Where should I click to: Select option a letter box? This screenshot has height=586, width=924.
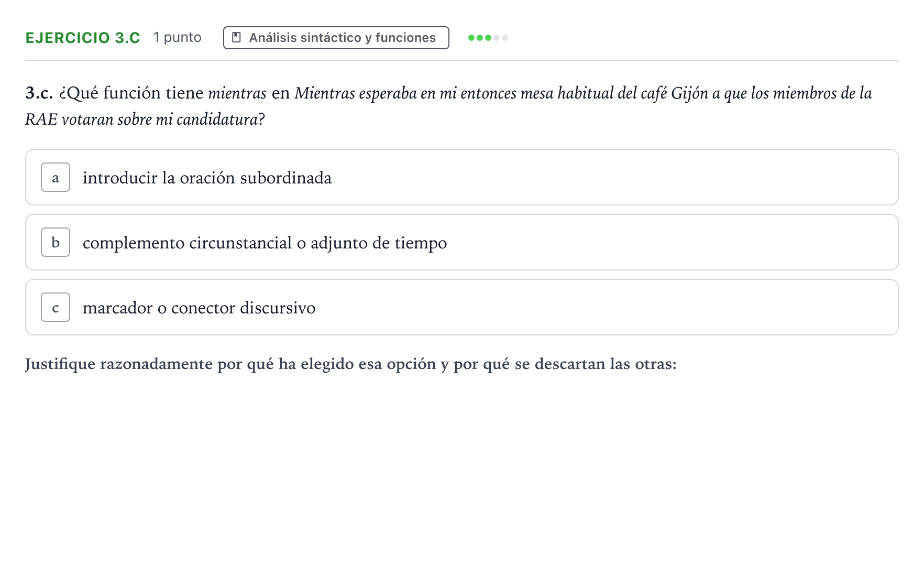point(56,177)
